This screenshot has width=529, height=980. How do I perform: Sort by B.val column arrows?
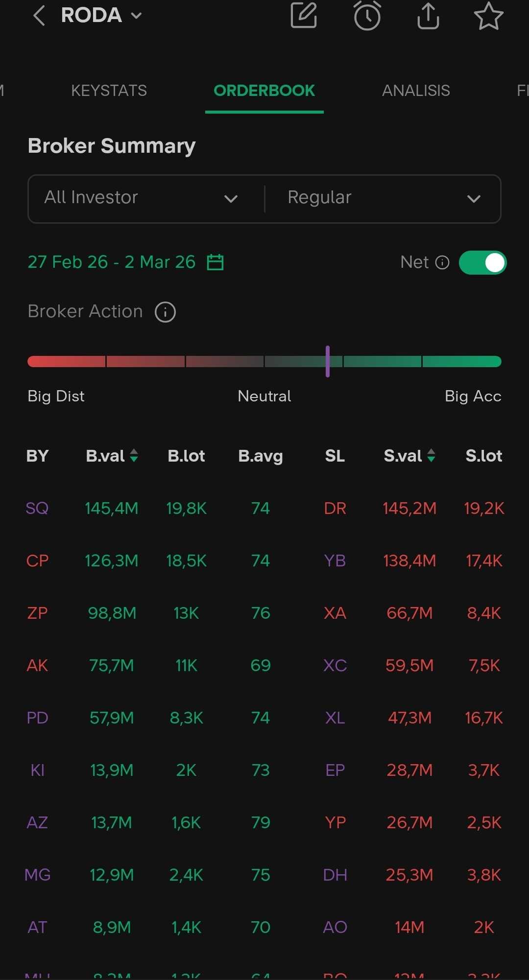134,456
